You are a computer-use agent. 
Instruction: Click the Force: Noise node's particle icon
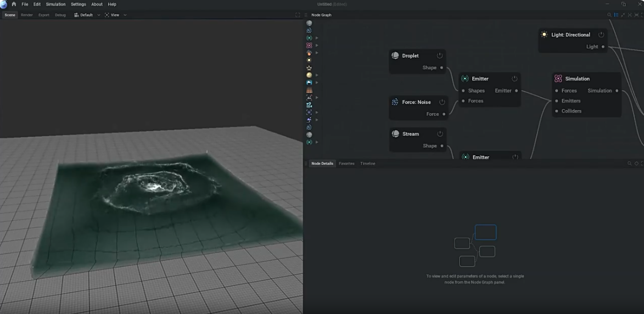[395, 102]
